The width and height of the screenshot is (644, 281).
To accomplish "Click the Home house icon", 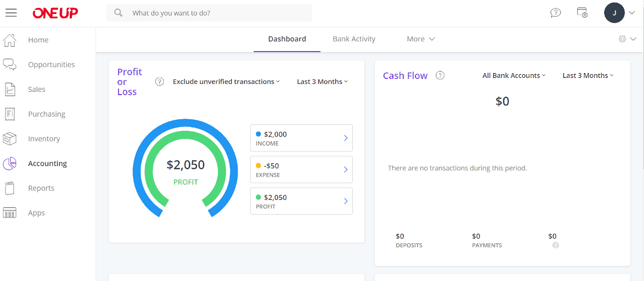I will pyautogui.click(x=10, y=40).
